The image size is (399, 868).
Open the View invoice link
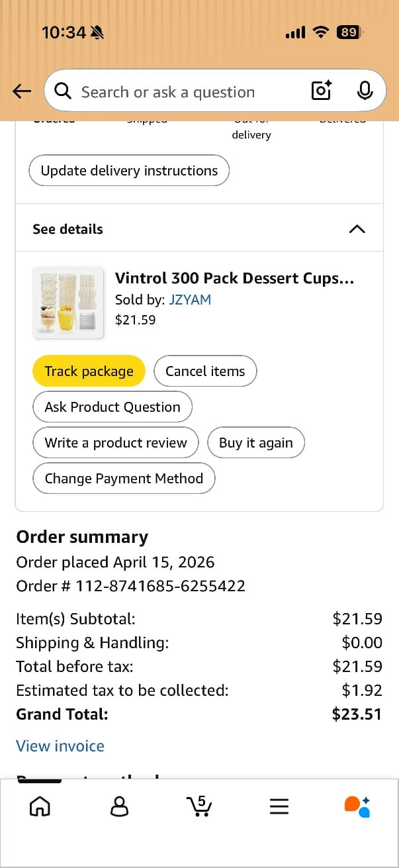coord(60,746)
